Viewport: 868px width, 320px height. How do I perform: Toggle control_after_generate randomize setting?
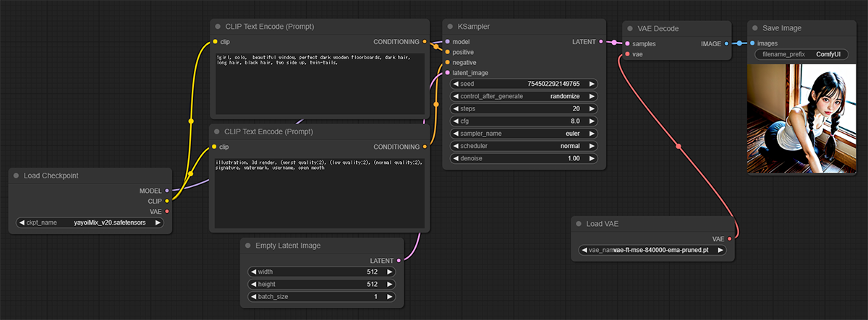click(524, 96)
